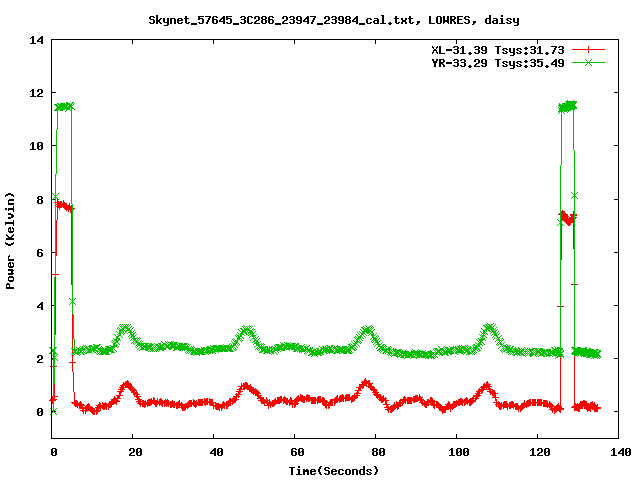Click the y-axis tick label 6
This screenshot has width=640, height=480.
[40, 253]
